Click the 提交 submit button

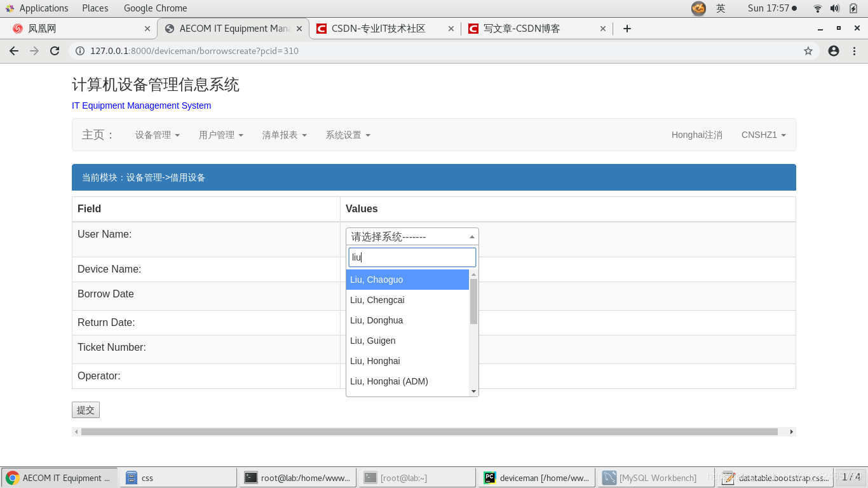(86, 410)
